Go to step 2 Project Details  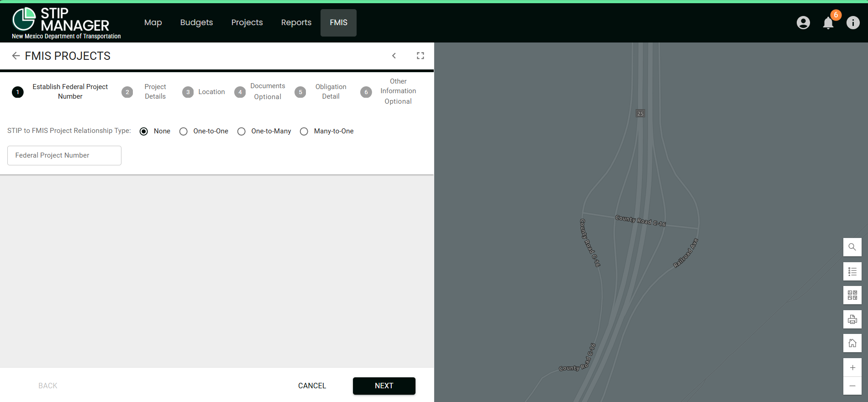click(144, 92)
